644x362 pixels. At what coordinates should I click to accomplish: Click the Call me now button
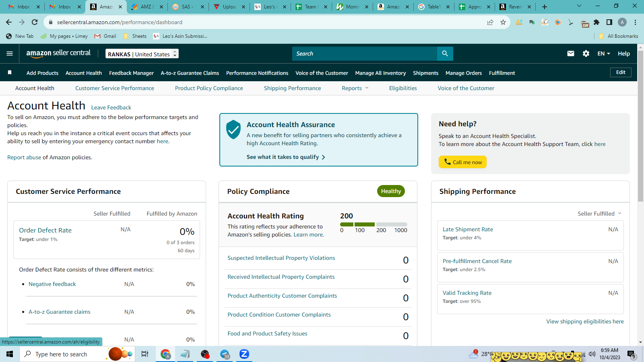(462, 162)
